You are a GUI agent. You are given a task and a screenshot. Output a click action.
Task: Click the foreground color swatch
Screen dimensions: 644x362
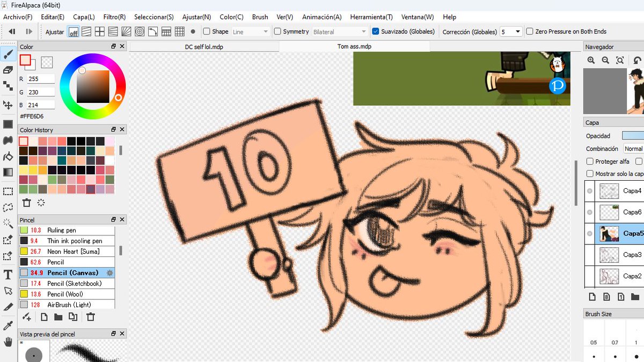[25, 61]
